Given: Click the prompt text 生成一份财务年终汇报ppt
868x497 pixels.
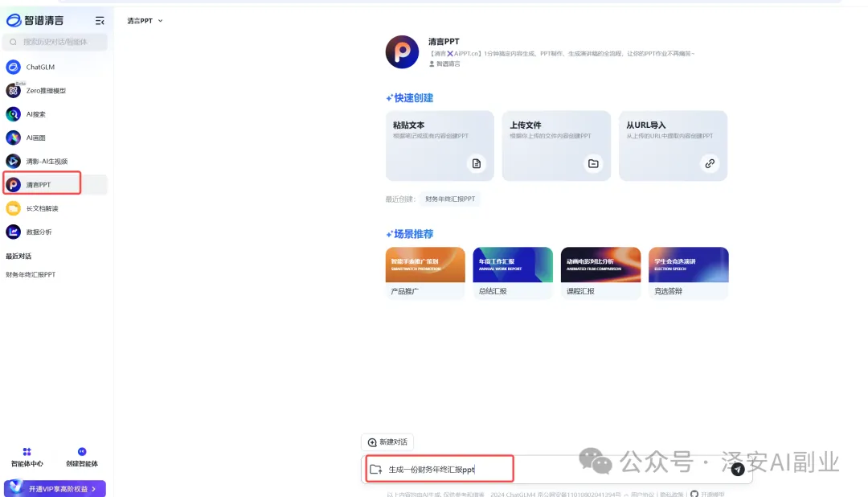Looking at the screenshot, I should click(432, 470).
